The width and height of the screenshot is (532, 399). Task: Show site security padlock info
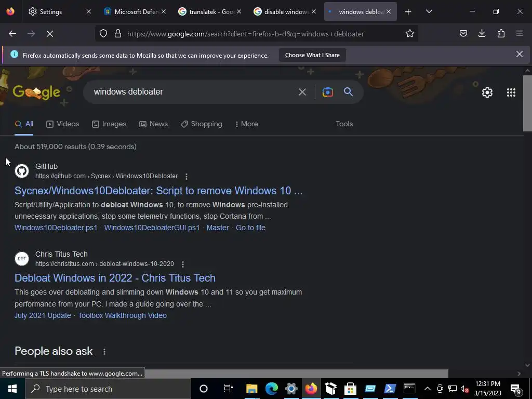(118, 33)
